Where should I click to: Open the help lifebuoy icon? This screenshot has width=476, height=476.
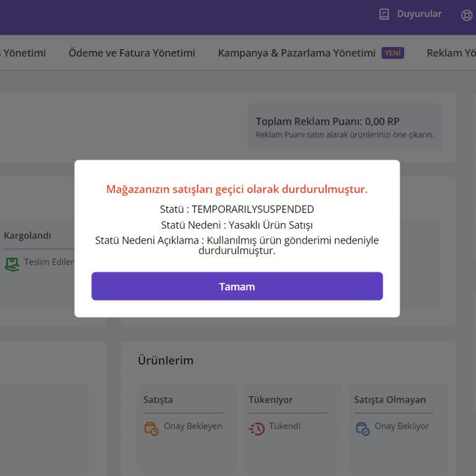(467, 15)
